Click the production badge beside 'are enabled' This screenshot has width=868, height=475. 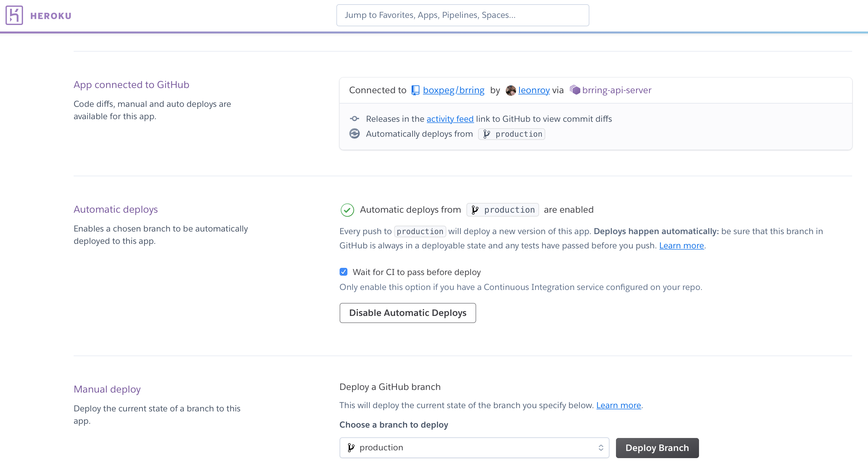click(x=502, y=210)
